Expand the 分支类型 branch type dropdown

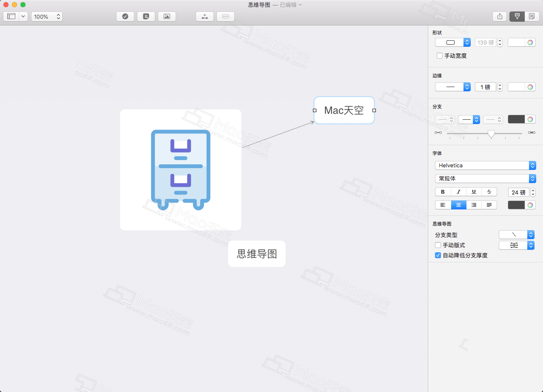click(x=517, y=234)
